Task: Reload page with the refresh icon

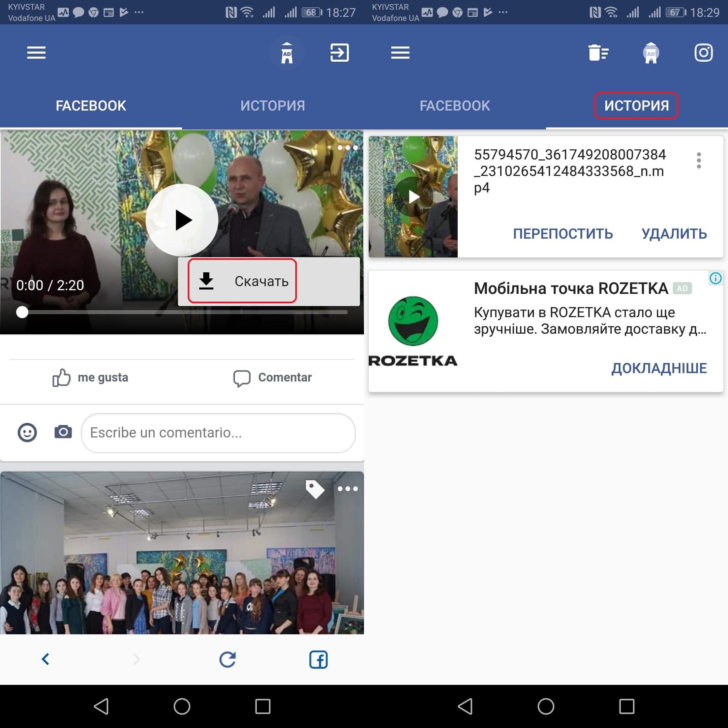Action: click(227, 660)
